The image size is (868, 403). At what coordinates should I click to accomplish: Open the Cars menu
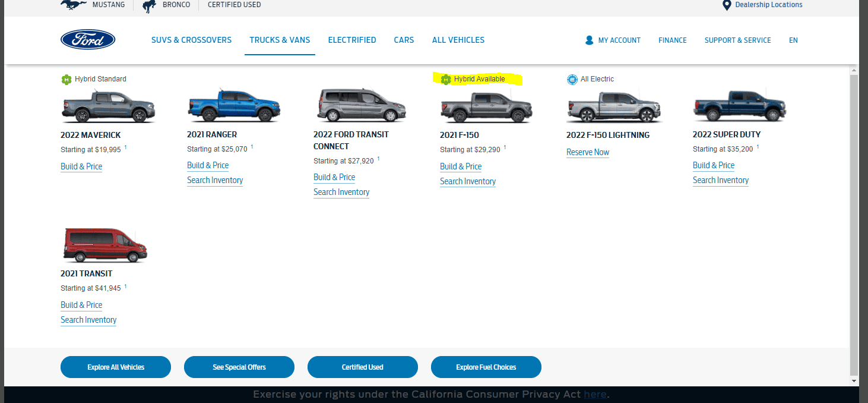click(404, 40)
